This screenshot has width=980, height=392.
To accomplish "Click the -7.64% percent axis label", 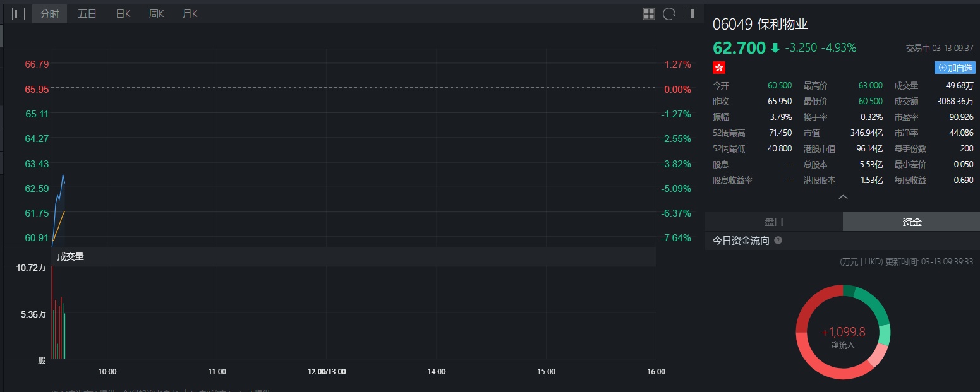I will coord(676,237).
